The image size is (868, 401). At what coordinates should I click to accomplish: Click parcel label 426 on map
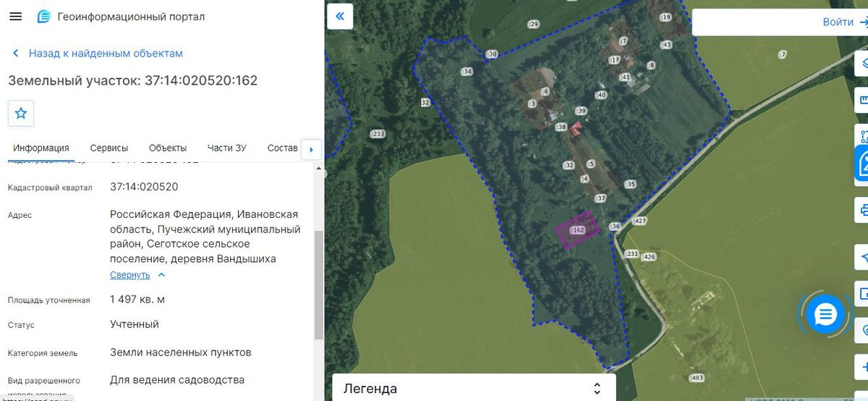pos(648,257)
